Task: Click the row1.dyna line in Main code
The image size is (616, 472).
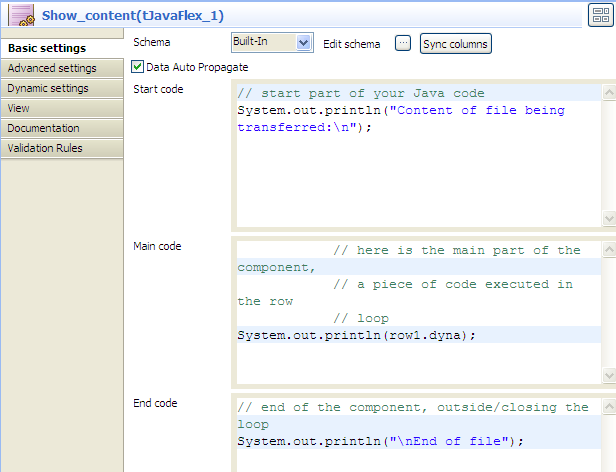Action: click(357, 335)
